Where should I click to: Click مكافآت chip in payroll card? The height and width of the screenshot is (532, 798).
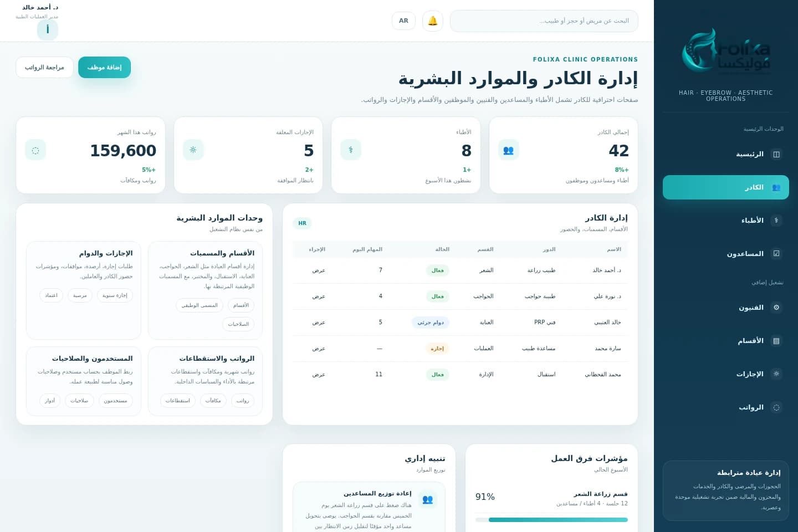click(213, 401)
